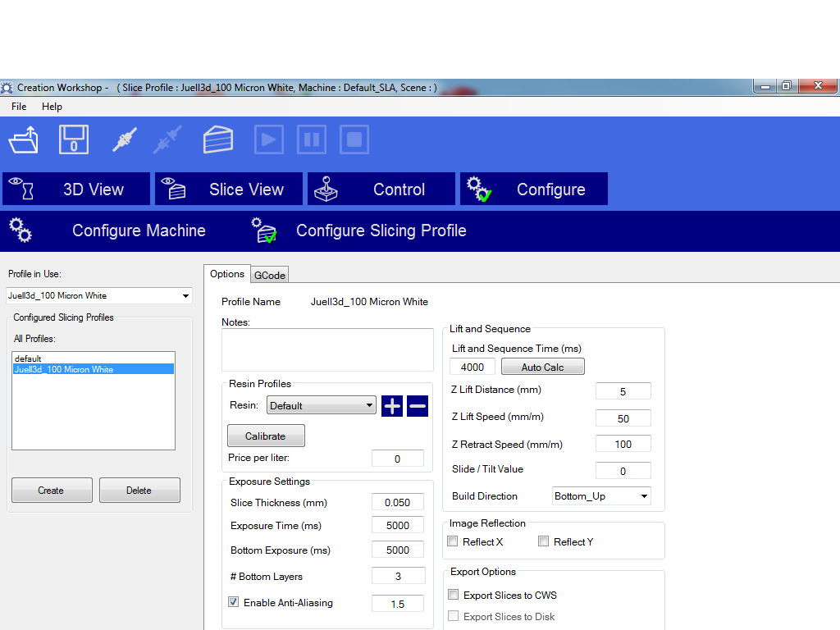Click the Auto Calc button

click(x=542, y=367)
